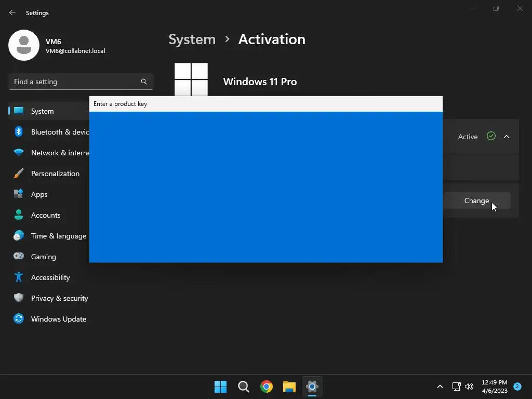
Task: Open the VM6 user account avatar
Action: pyautogui.click(x=24, y=45)
